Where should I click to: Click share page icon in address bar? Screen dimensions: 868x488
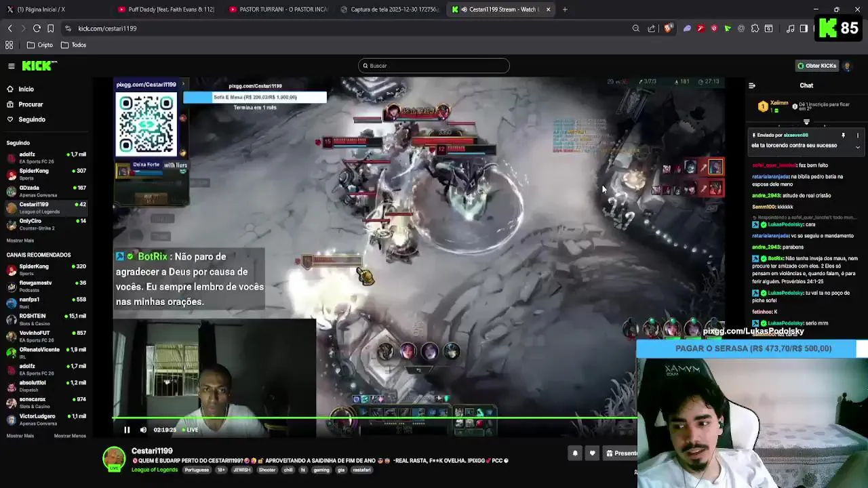652,28
